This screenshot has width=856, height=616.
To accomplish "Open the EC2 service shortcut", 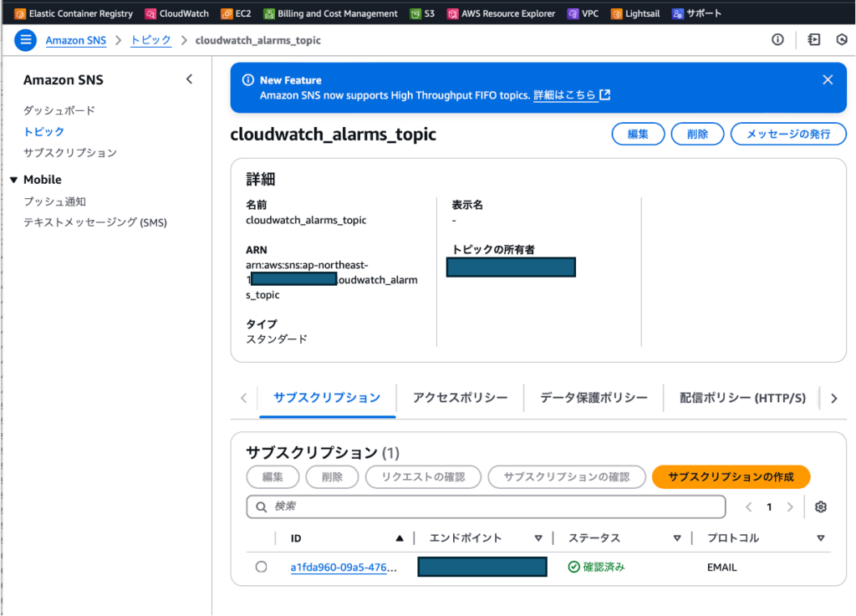I will click(x=236, y=13).
